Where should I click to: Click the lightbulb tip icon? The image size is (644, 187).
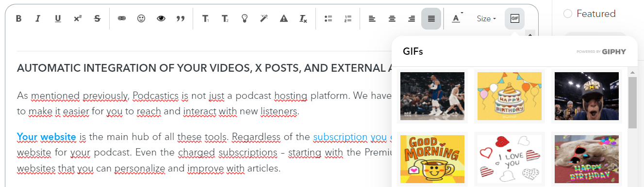(245, 19)
